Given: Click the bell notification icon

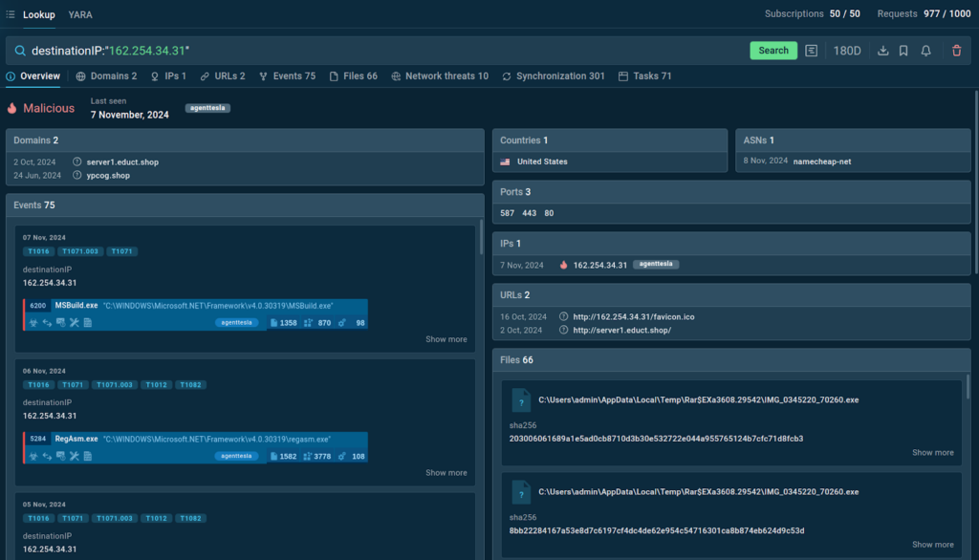Looking at the screenshot, I should (925, 51).
